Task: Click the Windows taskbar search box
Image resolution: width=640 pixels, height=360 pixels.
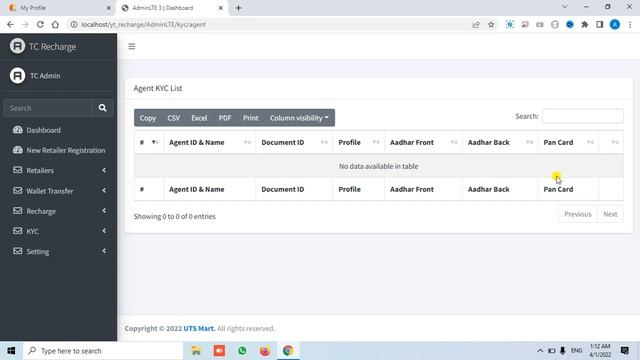Action: 103,351
